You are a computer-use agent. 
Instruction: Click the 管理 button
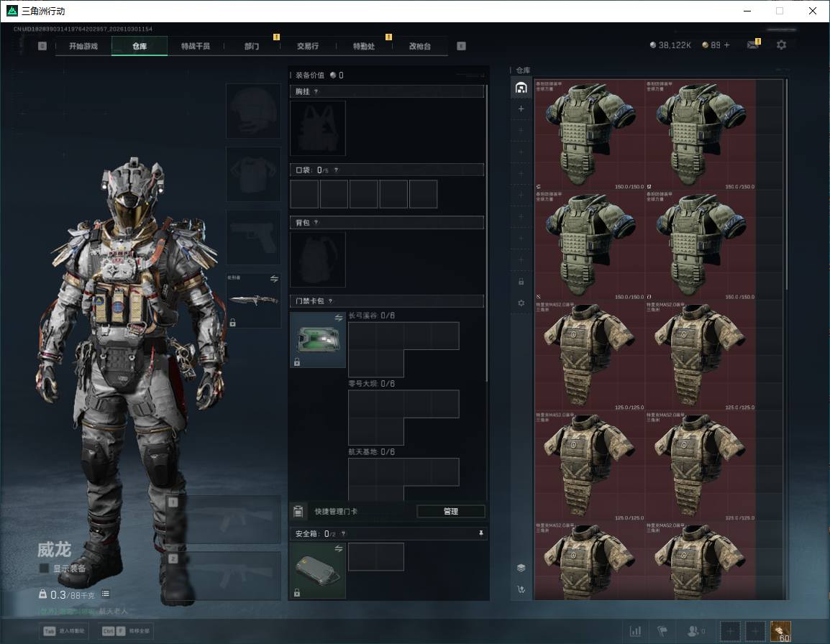tap(450, 511)
